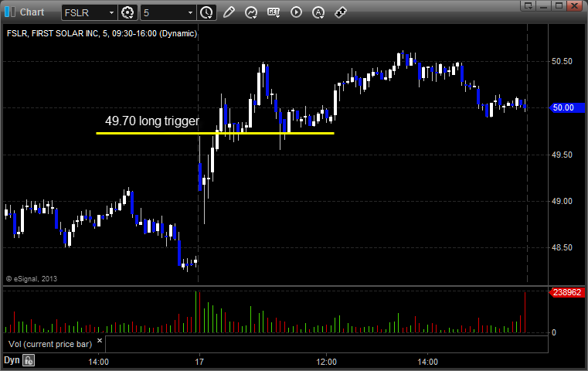This screenshot has width=588, height=371.
Task: Open the symbol settings gear icon
Action: point(127,13)
